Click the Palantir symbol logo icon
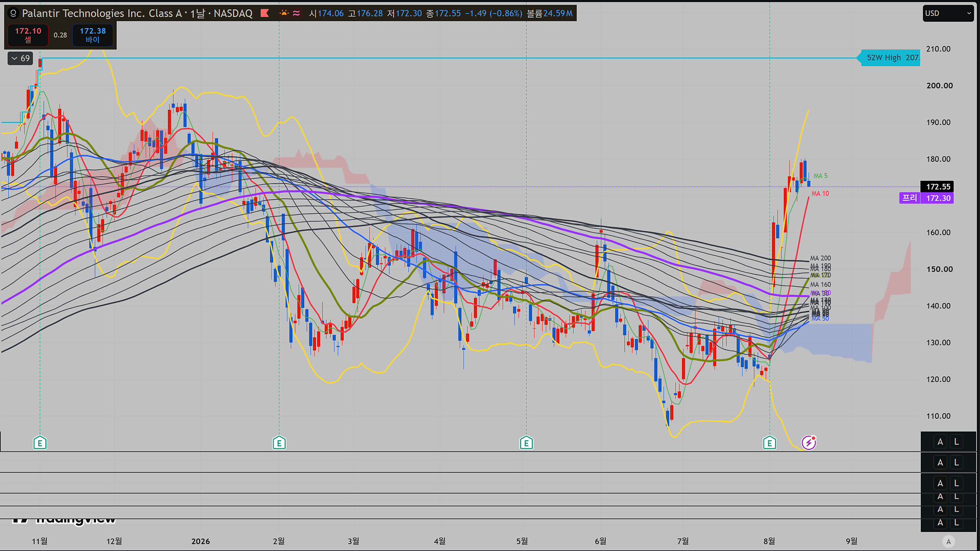 click(14, 13)
